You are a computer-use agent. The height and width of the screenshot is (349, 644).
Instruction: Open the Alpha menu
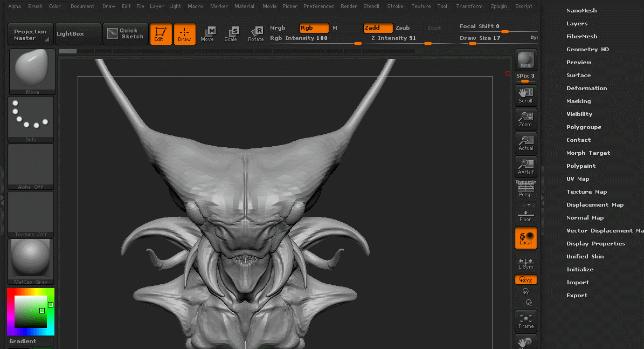click(x=15, y=6)
